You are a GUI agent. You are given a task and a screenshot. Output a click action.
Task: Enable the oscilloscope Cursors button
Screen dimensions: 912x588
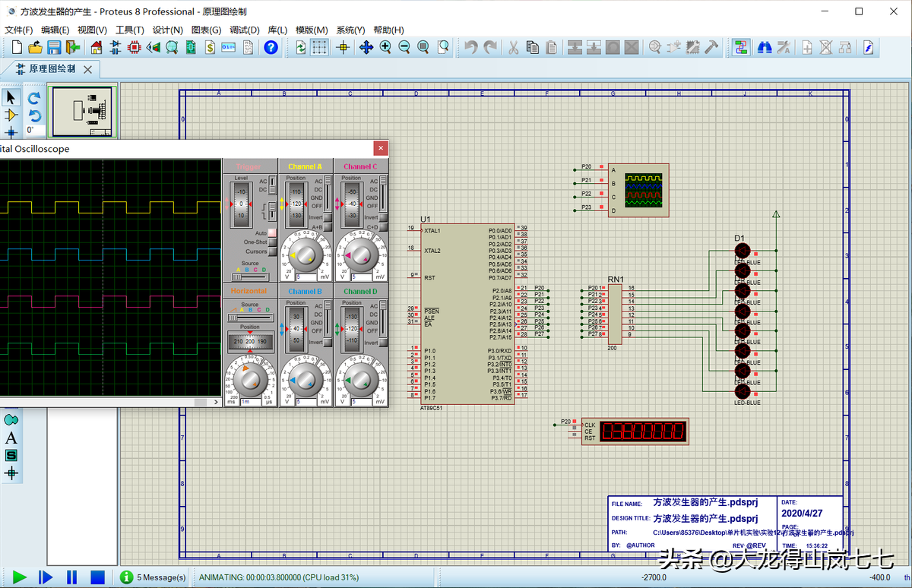coord(272,251)
